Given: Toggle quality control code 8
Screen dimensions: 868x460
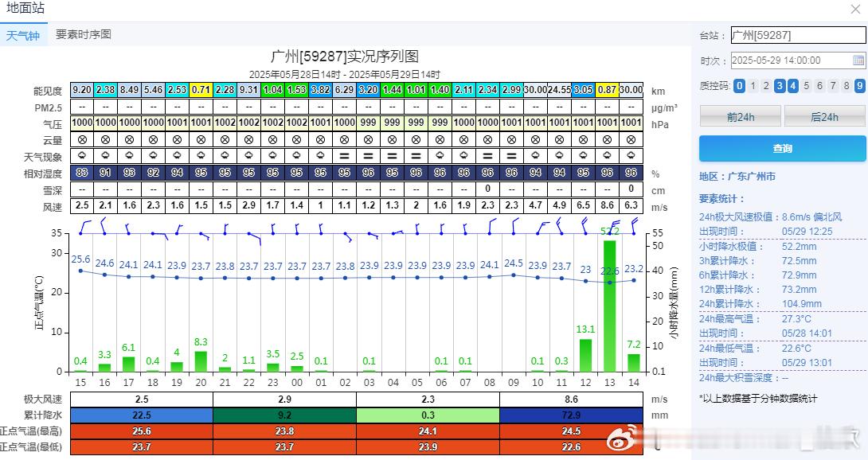Looking at the screenshot, I should pos(846,86).
